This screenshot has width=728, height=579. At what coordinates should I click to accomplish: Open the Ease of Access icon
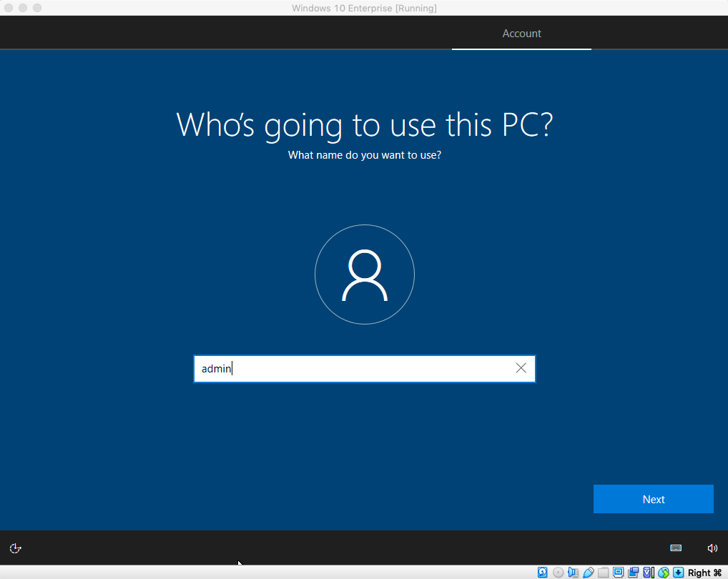point(15,548)
